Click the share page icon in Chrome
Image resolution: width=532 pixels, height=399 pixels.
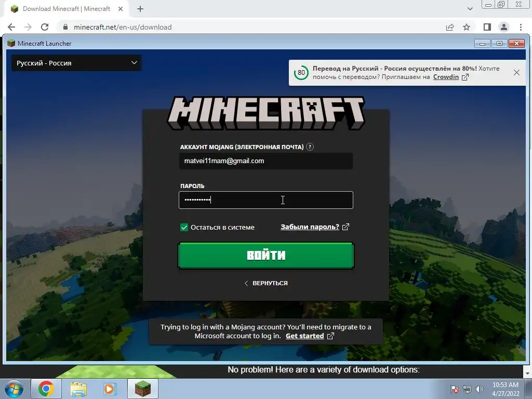click(450, 27)
